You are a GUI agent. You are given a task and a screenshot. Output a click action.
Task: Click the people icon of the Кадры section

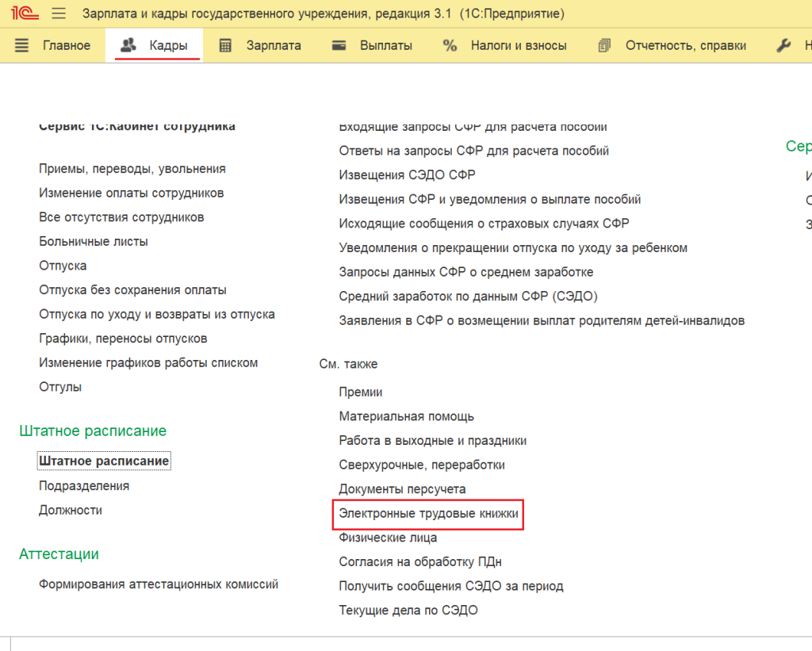point(128,46)
